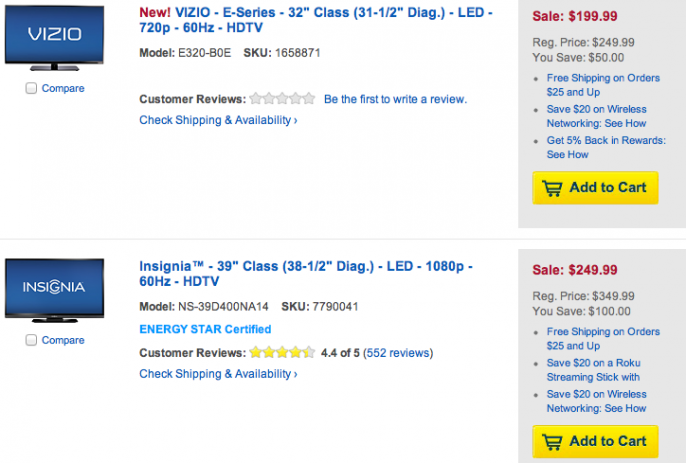
Task: Expand Check Shipping & Availability for VIZIO
Action: (x=218, y=120)
